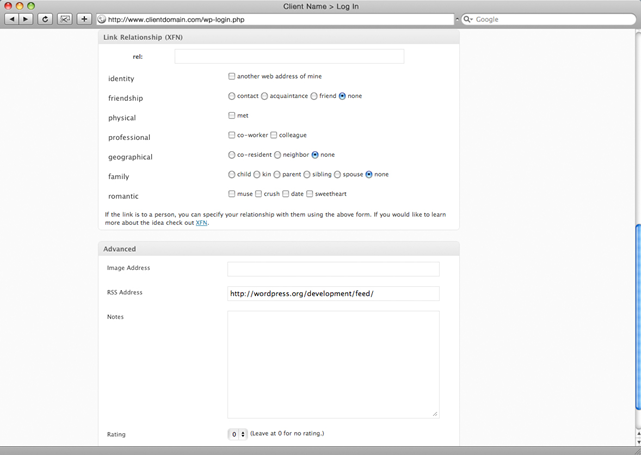
Task: Click the Image Address field
Action: tap(333, 269)
